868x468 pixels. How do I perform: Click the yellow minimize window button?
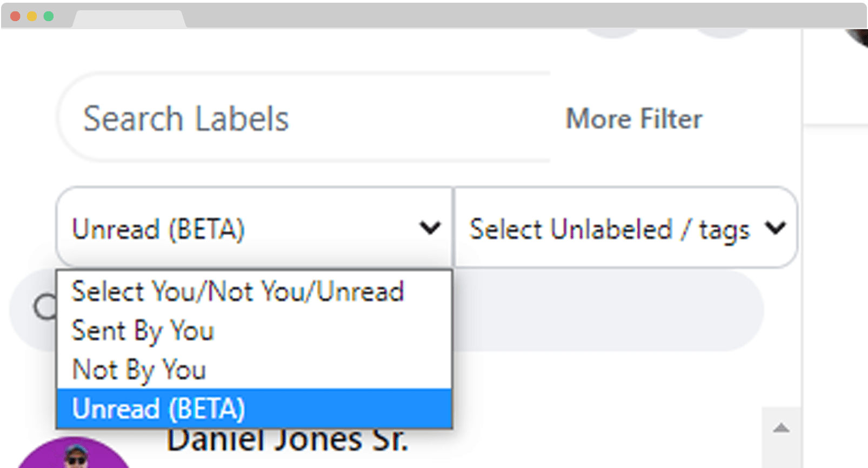(x=32, y=16)
